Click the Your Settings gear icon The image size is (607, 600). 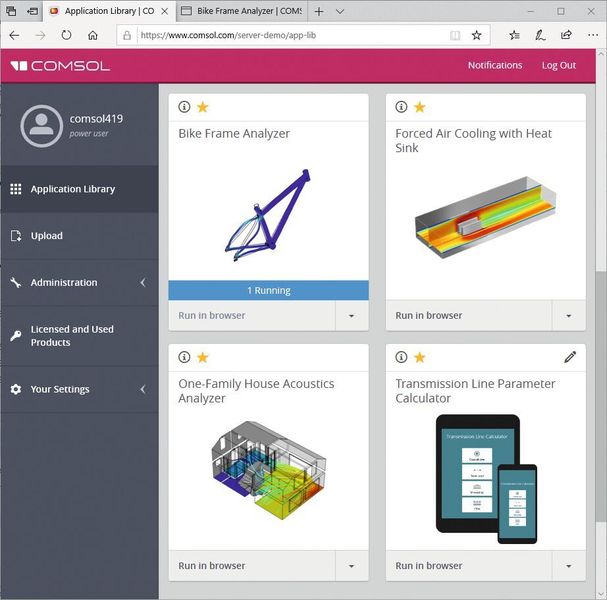click(15, 389)
